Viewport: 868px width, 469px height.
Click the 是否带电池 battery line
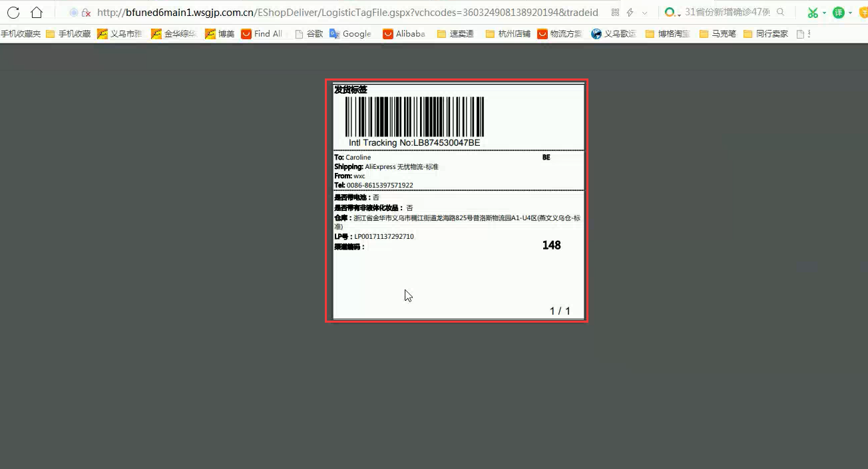(x=357, y=198)
